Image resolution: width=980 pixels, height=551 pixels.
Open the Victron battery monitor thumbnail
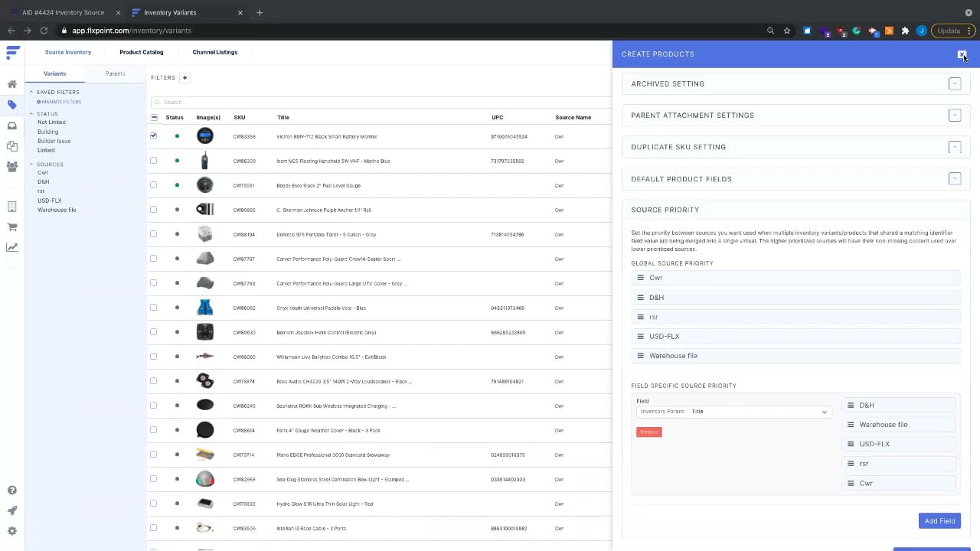coord(204,136)
